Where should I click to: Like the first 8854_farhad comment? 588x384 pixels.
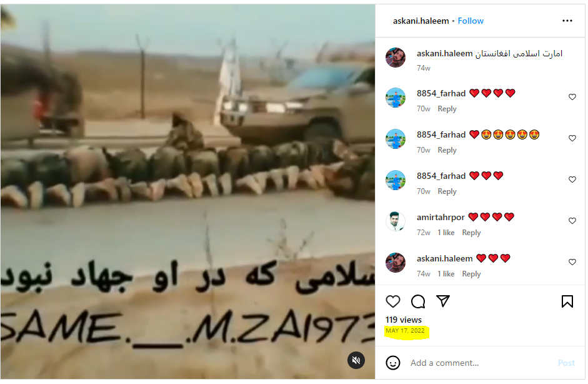click(572, 97)
